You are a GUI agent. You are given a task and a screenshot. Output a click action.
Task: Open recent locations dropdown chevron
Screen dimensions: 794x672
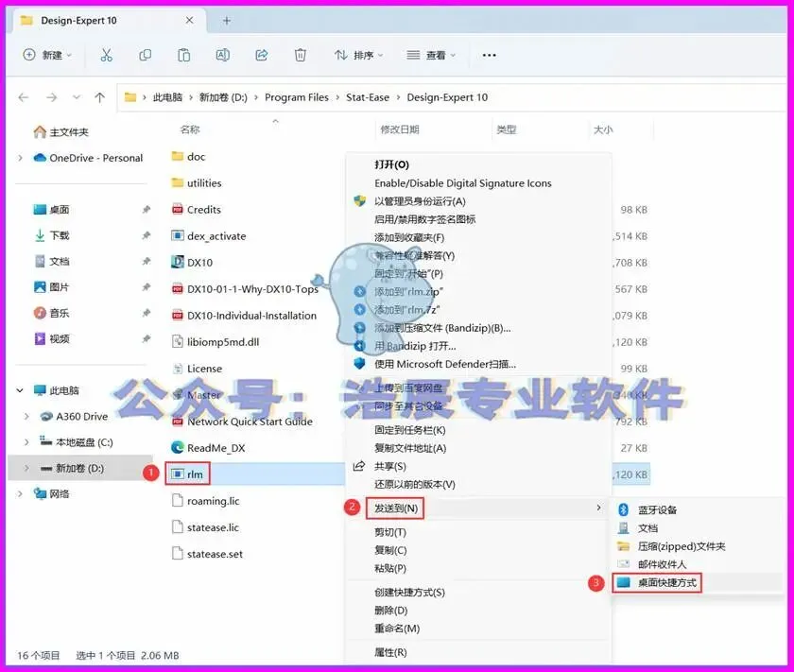point(77,97)
